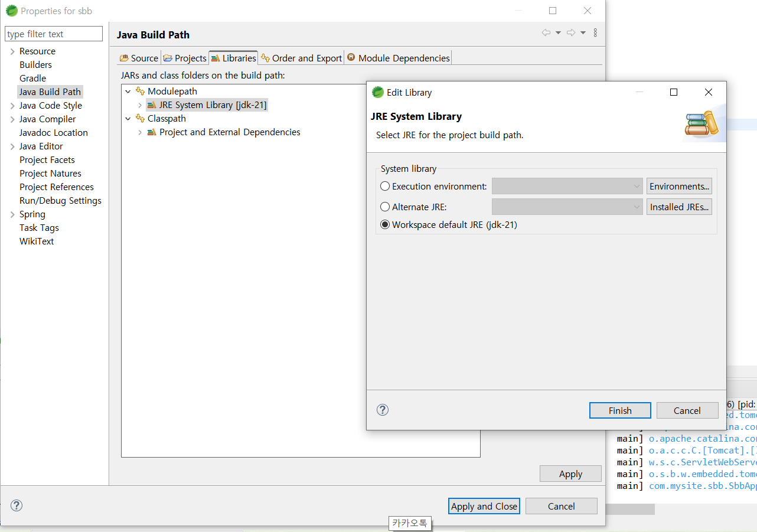Select Builders in the preference tree
Screen dimensions: 757x532
35,65
